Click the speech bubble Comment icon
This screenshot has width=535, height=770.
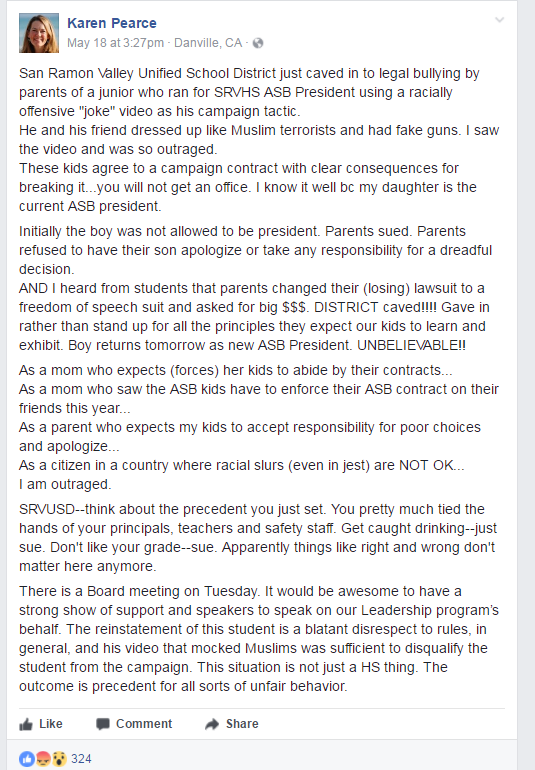pos(103,724)
